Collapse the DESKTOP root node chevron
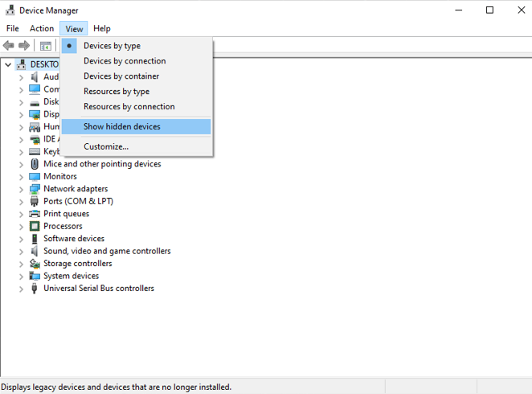The height and width of the screenshot is (394, 532). click(8, 64)
